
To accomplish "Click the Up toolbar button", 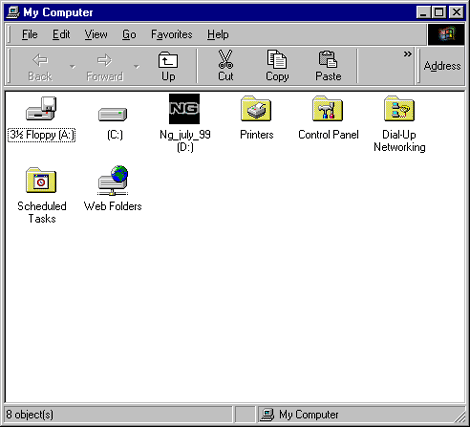I will (168, 66).
